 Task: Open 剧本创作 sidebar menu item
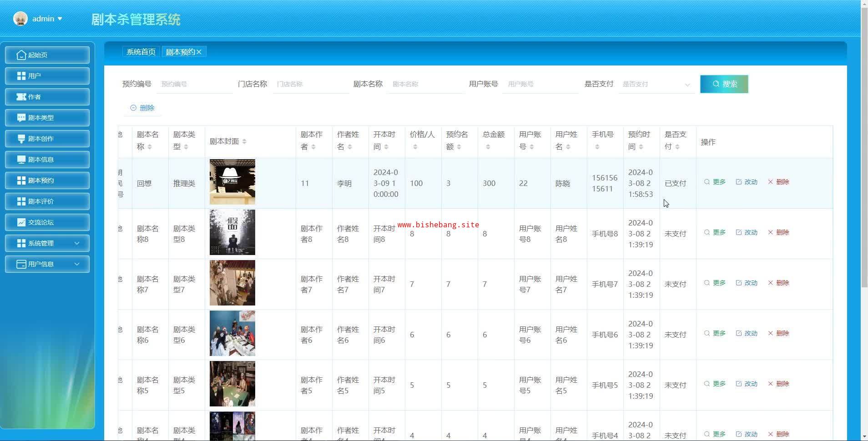(x=47, y=139)
